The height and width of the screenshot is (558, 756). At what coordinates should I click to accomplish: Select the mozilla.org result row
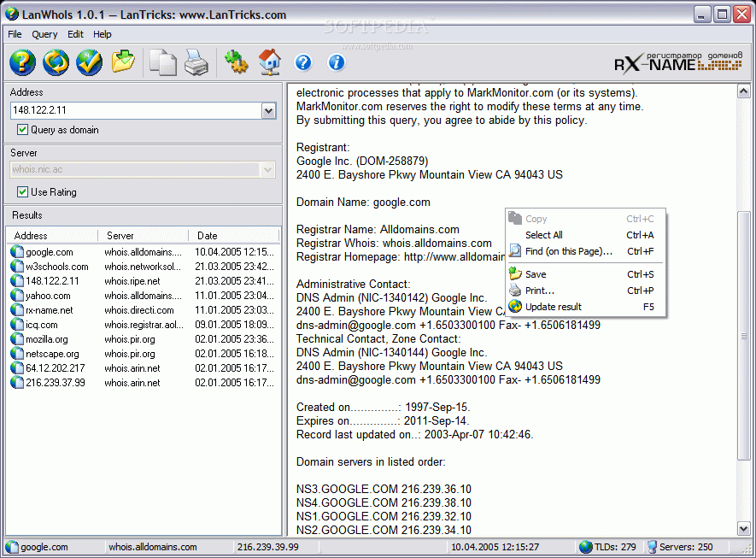(x=144, y=339)
